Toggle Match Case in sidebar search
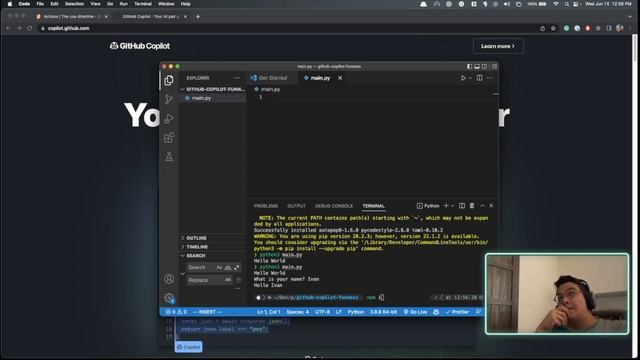The width and height of the screenshot is (640, 360). point(219,268)
